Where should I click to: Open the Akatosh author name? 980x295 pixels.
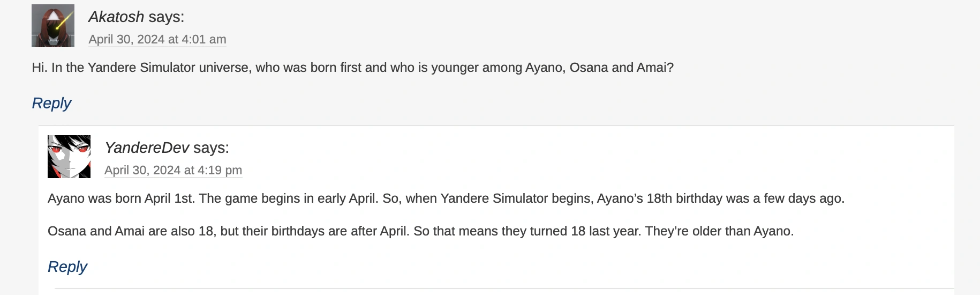pos(116,17)
